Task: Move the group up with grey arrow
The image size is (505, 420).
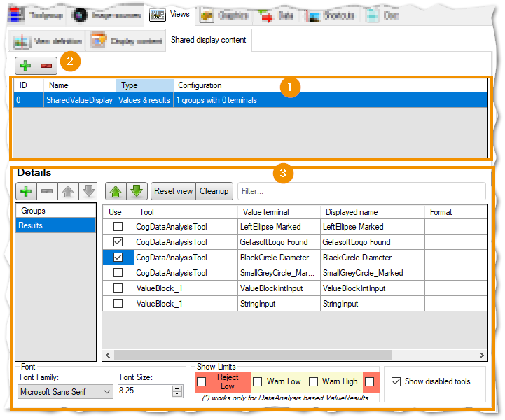Action: [68, 191]
